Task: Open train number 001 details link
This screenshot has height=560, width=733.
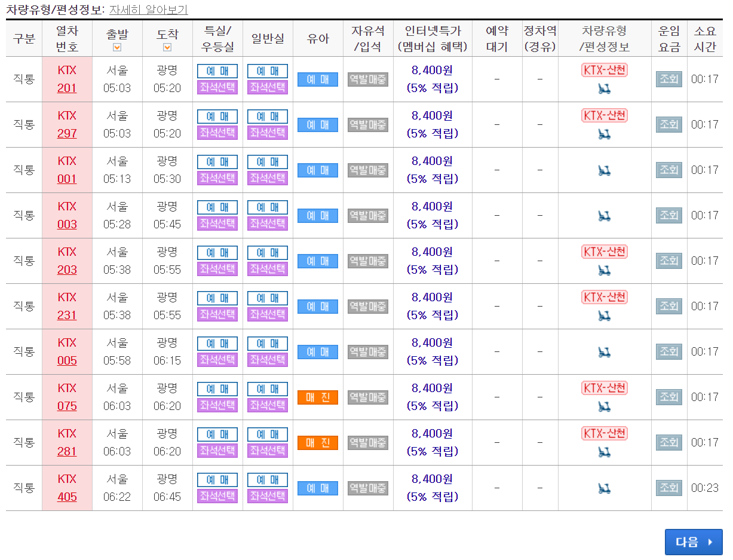Action: pos(67,179)
